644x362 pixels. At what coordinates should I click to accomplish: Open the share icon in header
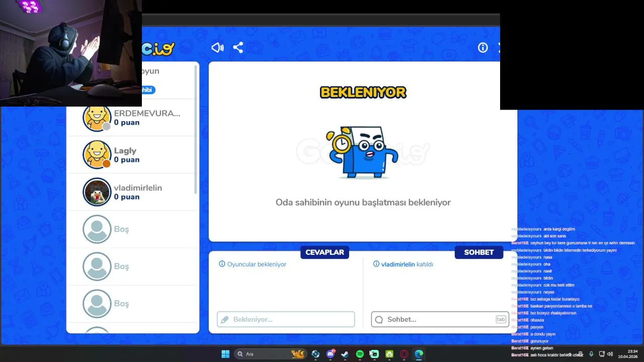coord(238,48)
